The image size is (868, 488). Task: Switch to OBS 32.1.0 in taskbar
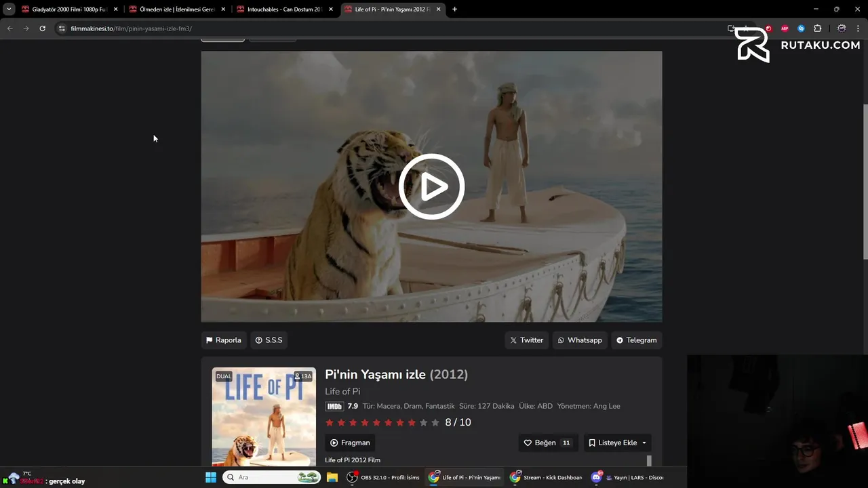383,477
